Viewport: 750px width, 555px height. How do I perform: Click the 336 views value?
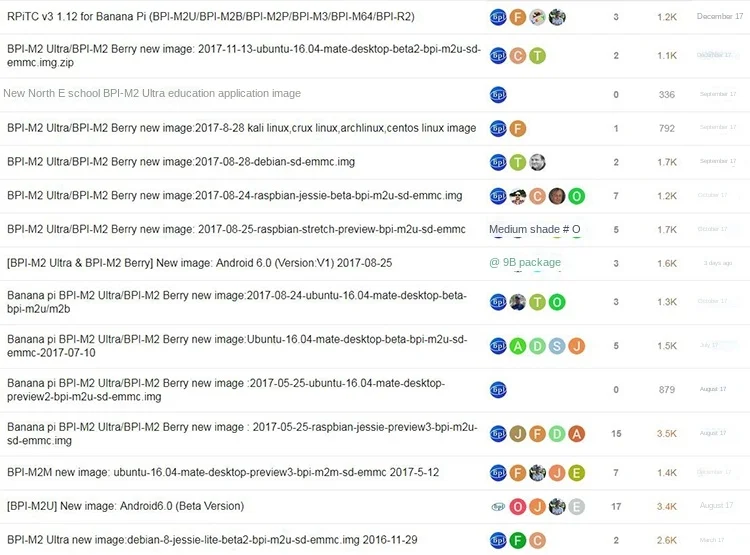coord(666,95)
